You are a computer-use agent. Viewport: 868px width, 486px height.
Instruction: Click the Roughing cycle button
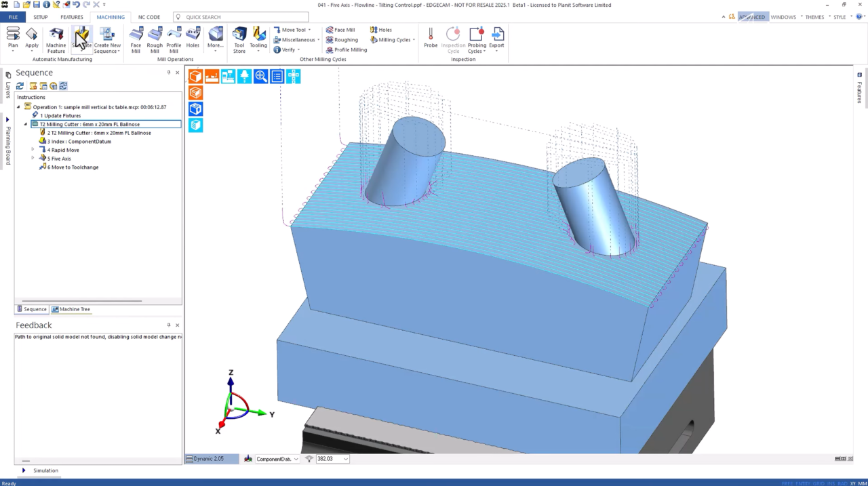[342, 39]
